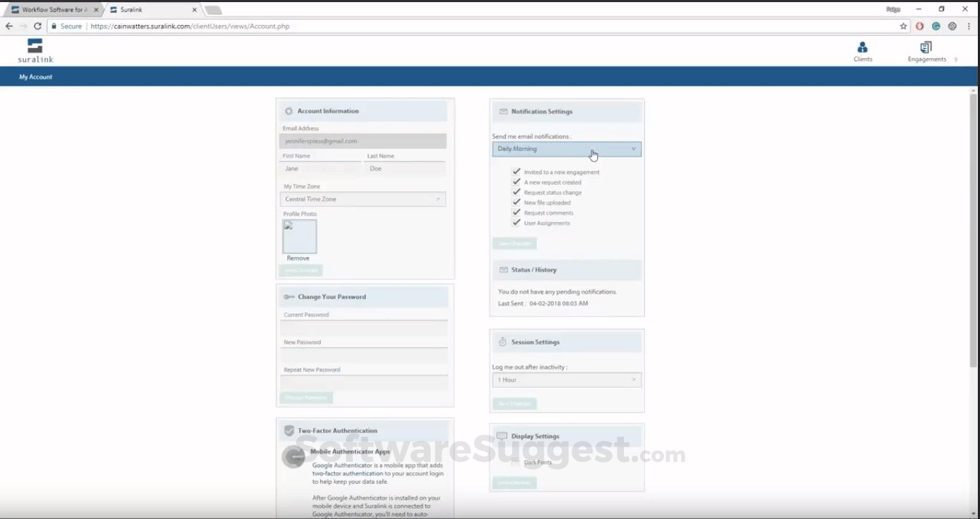Expand the Central Time Zone selector
Image resolution: width=980 pixels, height=519 pixels.
click(x=362, y=199)
